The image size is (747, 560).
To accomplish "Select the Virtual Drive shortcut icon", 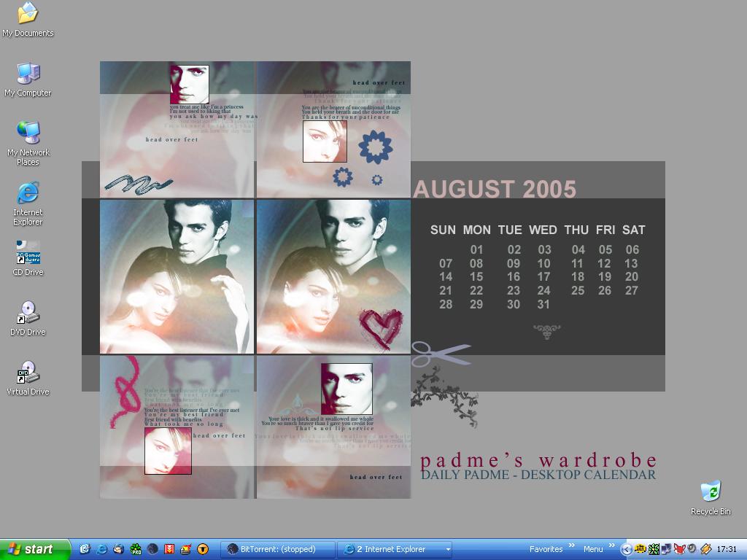I will (28, 373).
